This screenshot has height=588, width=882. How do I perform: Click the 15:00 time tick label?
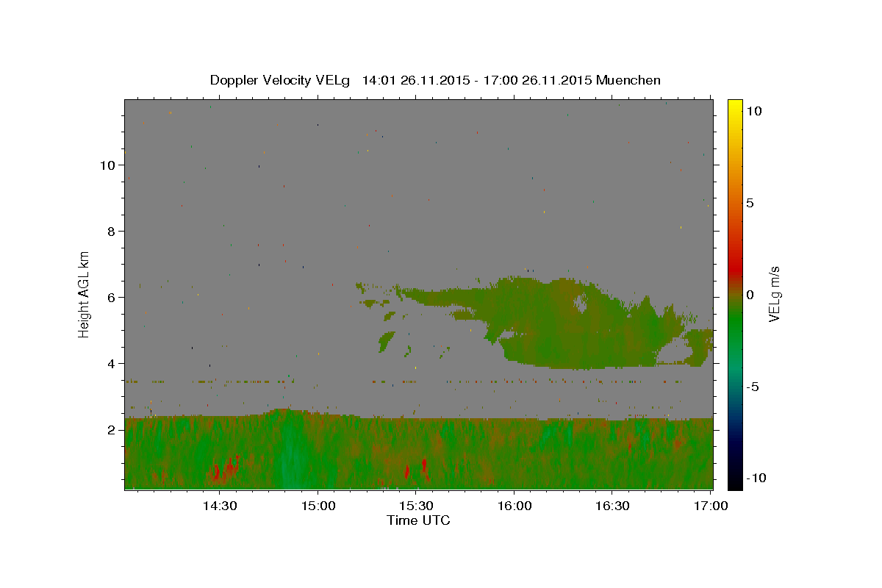[x=318, y=506]
